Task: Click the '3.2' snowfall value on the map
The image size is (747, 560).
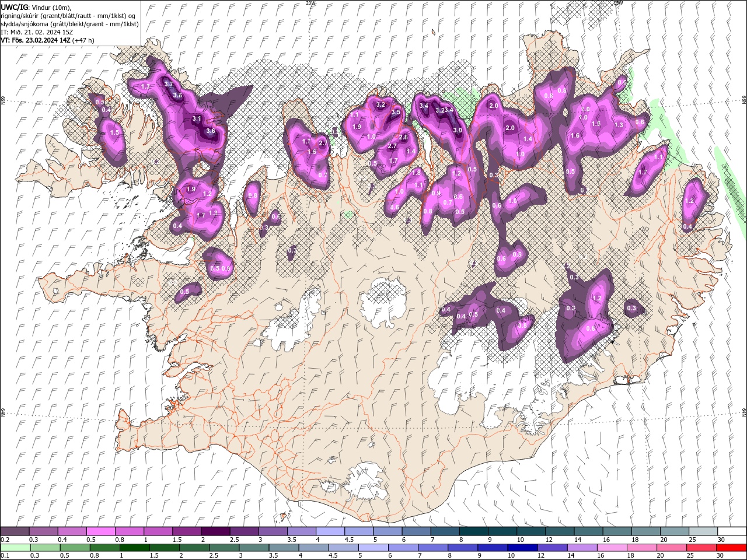Action: (381, 105)
